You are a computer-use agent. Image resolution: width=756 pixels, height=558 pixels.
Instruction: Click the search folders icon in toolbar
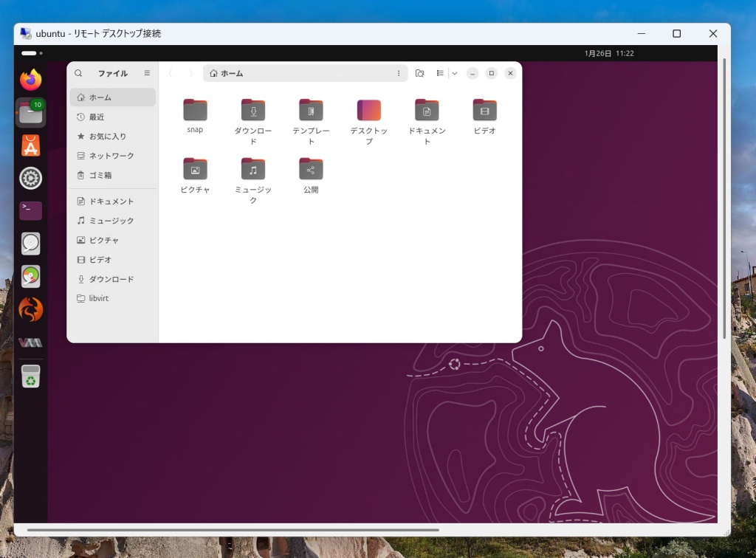click(x=419, y=73)
